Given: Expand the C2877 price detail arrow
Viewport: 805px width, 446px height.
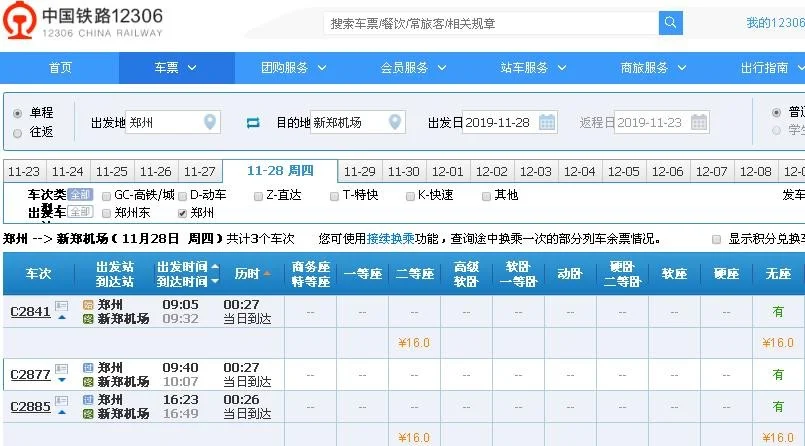Looking at the screenshot, I should [x=62, y=380].
